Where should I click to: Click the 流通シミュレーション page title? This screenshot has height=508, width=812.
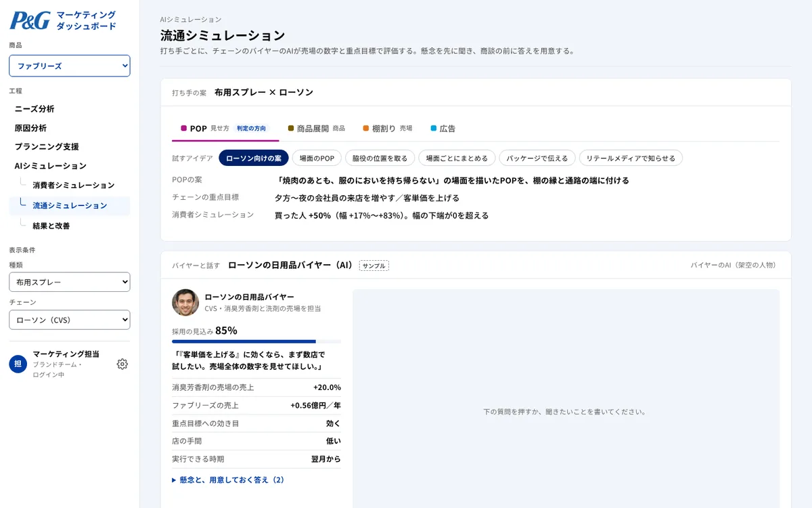point(223,35)
